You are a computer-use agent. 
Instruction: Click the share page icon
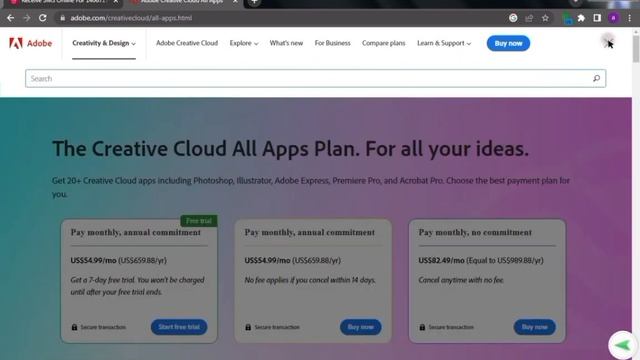click(x=529, y=18)
